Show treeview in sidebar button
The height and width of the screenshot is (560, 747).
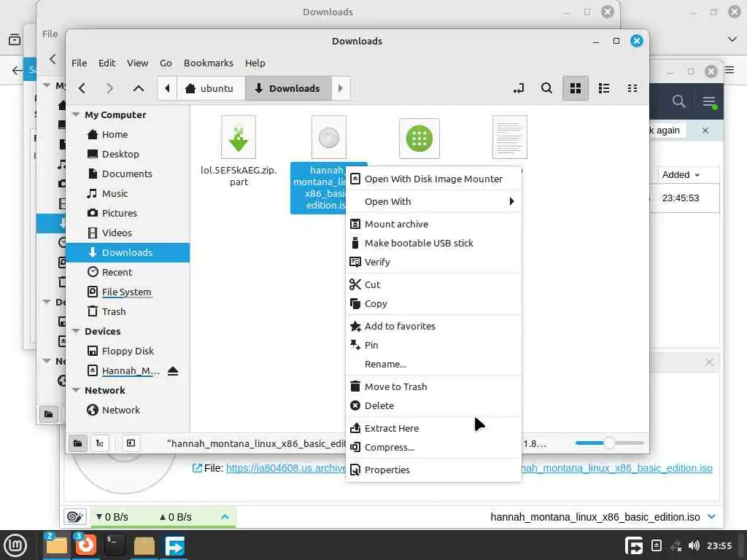(x=100, y=443)
